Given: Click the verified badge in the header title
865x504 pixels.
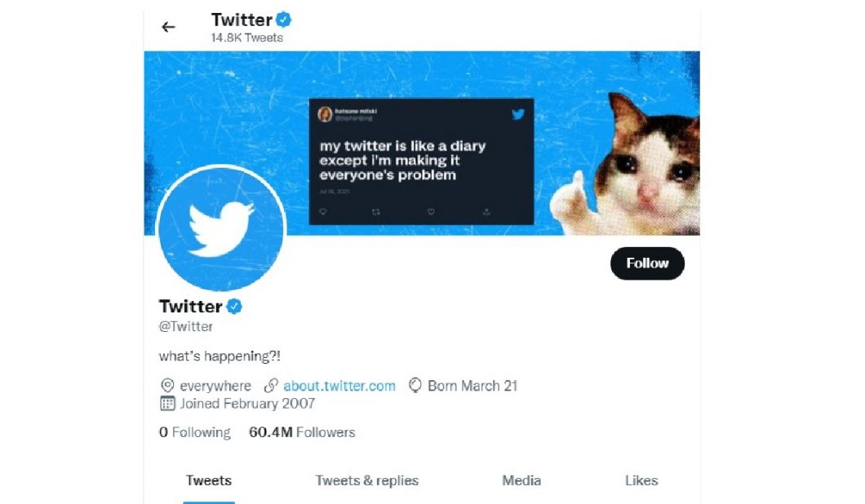Looking at the screenshot, I should pyautogui.click(x=283, y=20).
